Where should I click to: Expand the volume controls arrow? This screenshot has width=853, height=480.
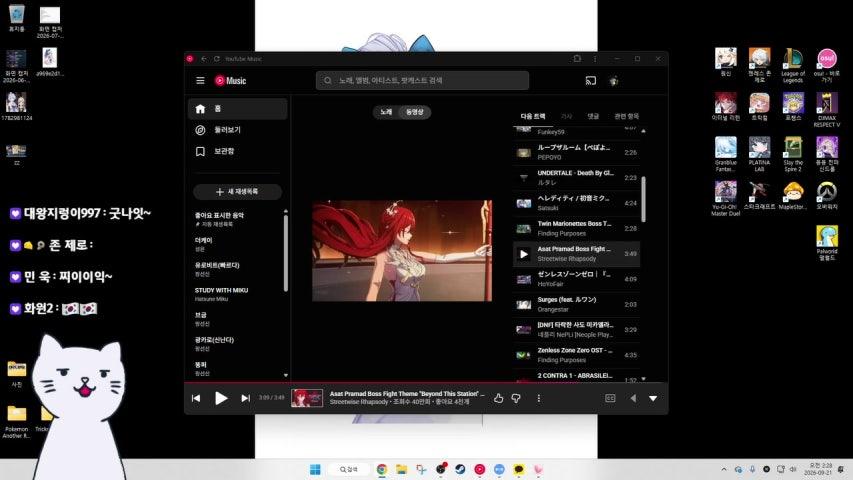point(633,398)
